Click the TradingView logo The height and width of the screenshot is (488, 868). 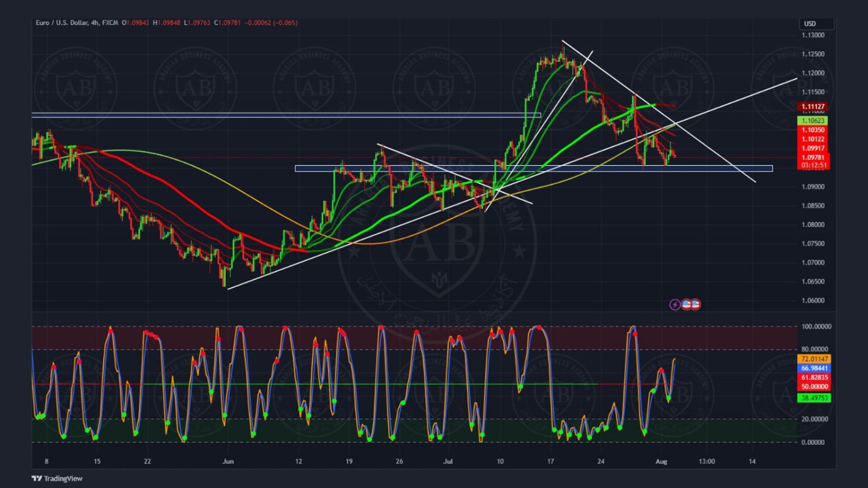tap(57, 478)
